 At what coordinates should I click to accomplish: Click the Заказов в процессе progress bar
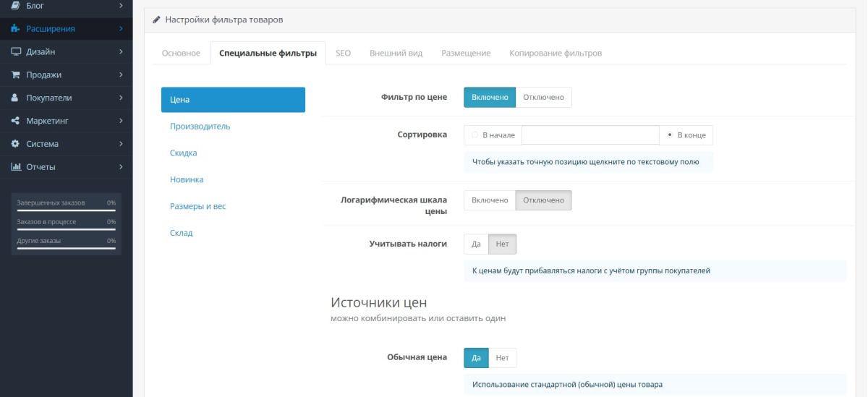coord(66,229)
